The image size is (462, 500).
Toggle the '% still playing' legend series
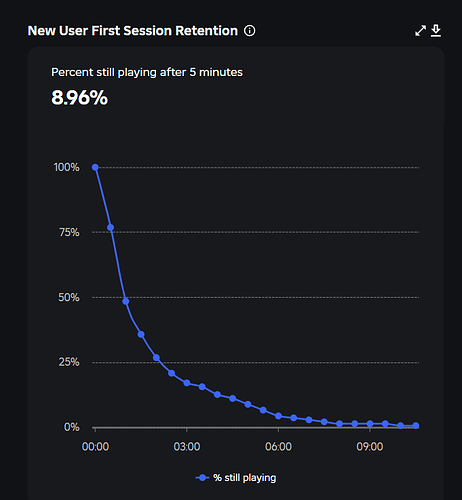(x=236, y=478)
